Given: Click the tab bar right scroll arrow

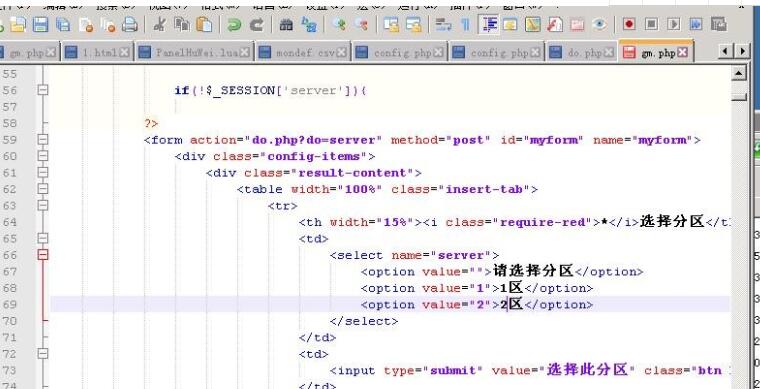Looking at the screenshot, I should coord(743,51).
